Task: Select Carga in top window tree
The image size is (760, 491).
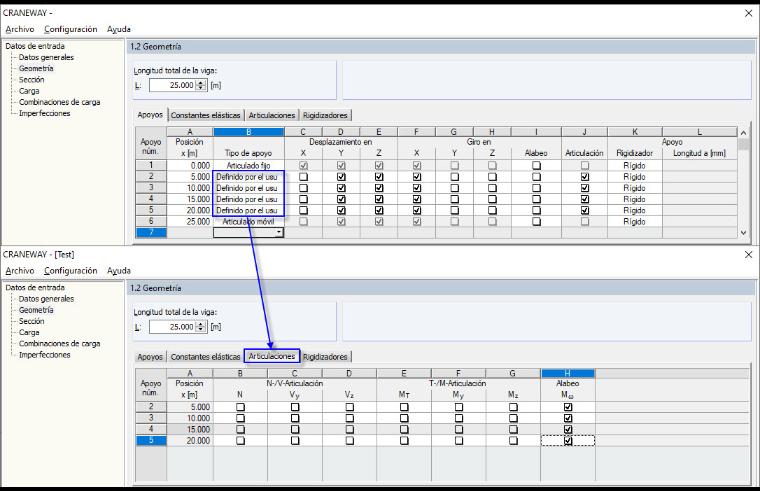Action: coord(29,91)
